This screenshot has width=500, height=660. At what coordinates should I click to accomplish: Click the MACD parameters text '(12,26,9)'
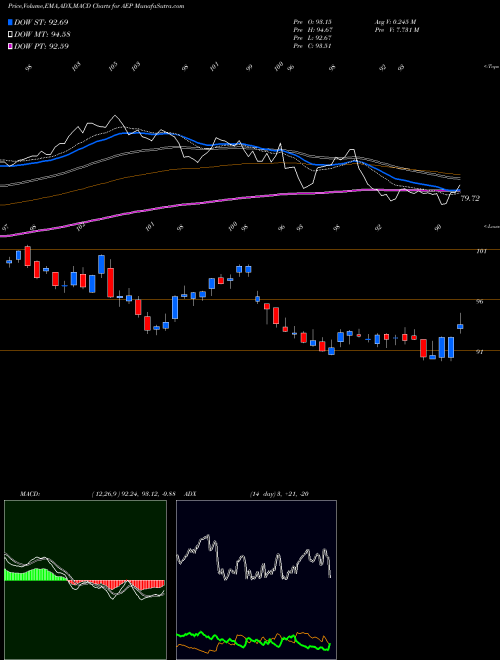point(104,494)
